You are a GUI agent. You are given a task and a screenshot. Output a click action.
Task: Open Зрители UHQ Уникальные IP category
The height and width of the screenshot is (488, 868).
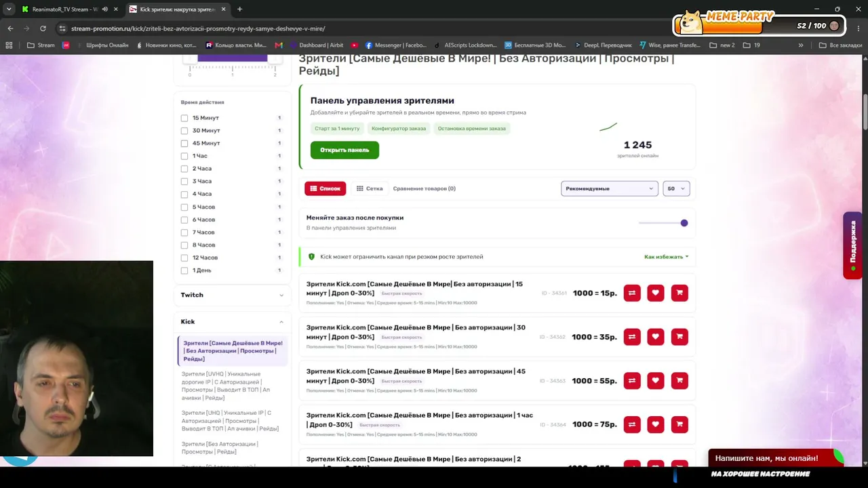[x=230, y=421]
